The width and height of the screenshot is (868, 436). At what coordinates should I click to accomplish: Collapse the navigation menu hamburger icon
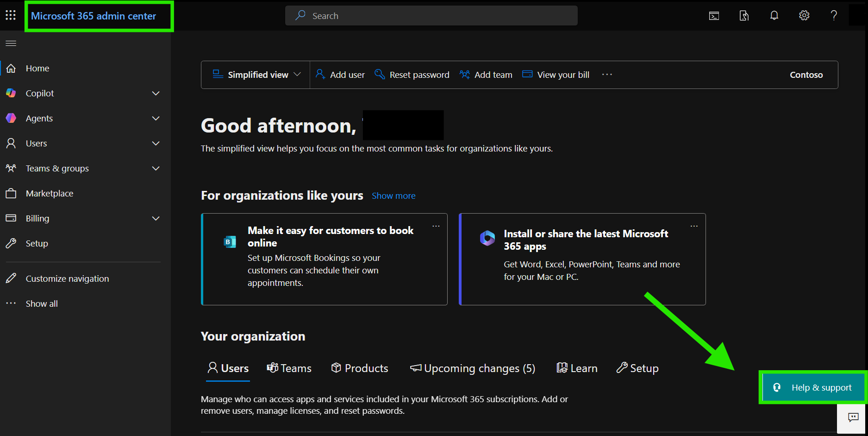coord(11,43)
